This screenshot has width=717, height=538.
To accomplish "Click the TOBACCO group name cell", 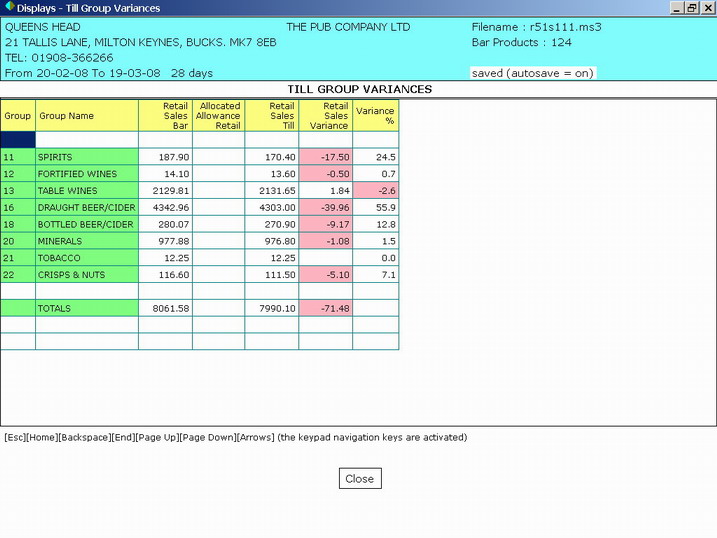I will [x=86, y=258].
